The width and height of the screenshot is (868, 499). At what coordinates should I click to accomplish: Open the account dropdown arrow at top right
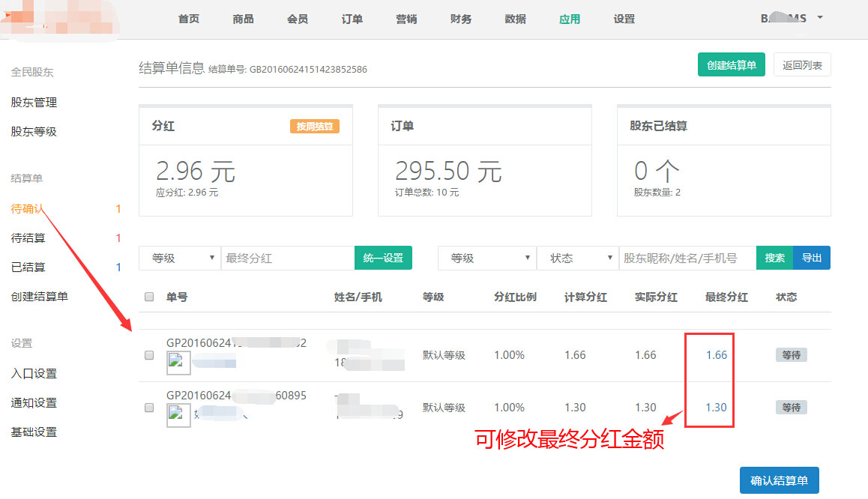coord(820,17)
